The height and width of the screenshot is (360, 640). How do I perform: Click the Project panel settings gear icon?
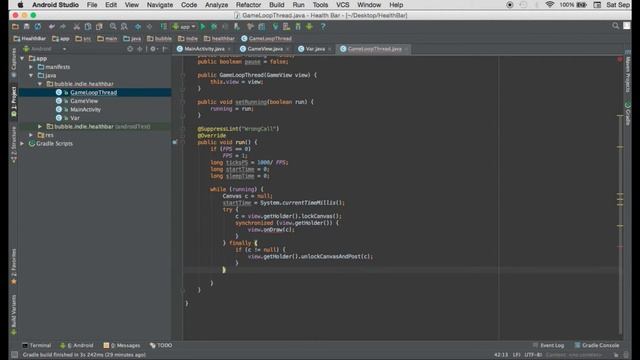[153, 49]
